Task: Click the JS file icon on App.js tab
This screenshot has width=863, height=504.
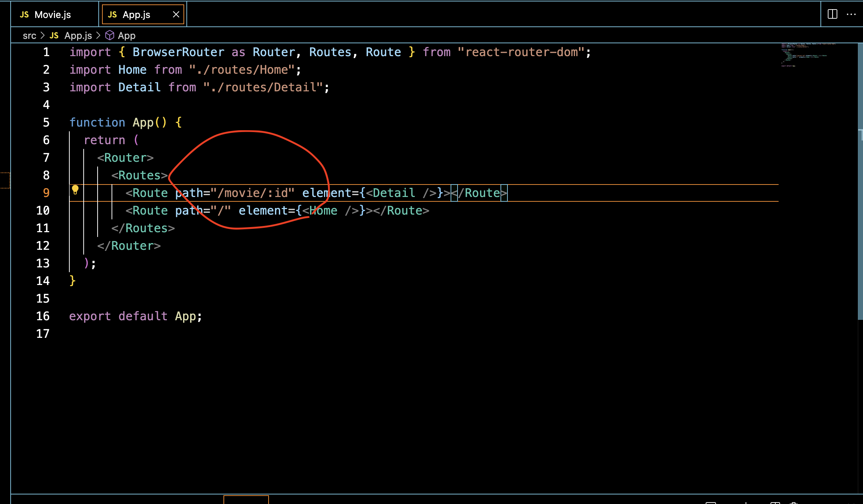Action: [x=112, y=15]
